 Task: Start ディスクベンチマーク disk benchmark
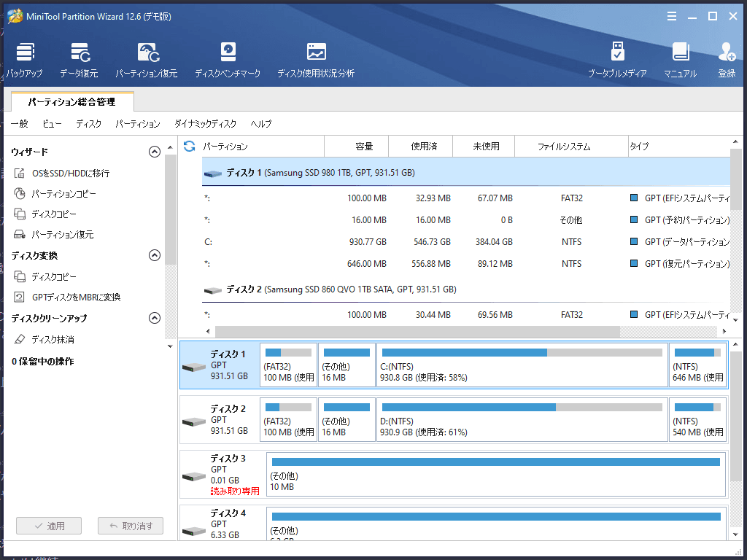[x=228, y=60]
